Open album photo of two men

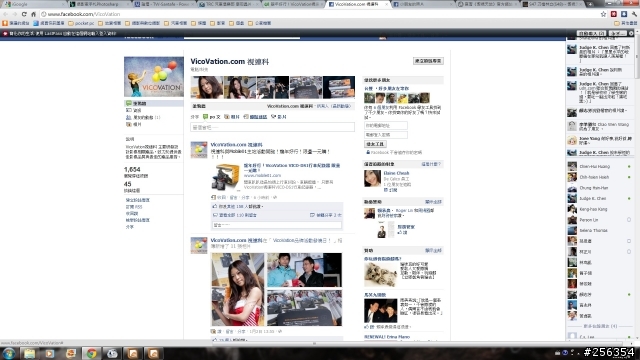pyautogui.click(x=304, y=270)
